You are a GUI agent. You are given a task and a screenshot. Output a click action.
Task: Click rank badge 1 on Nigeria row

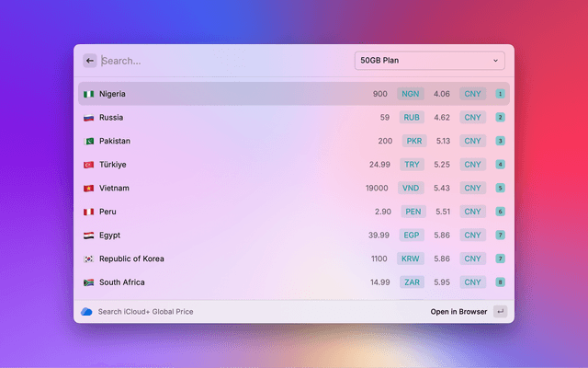(500, 94)
